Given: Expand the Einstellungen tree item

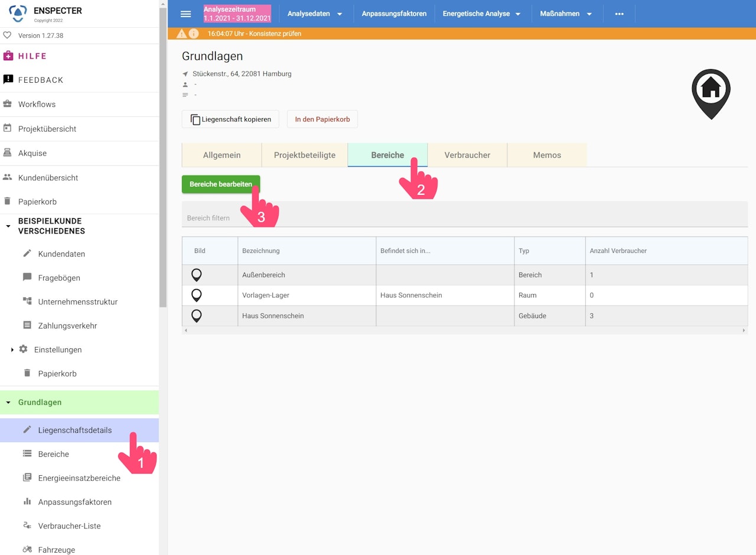Looking at the screenshot, I should click(x=12, y=350).
